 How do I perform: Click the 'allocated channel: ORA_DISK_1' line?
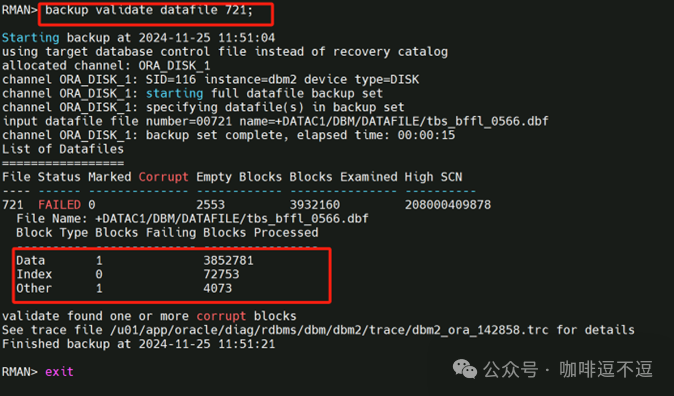(106, 65)
